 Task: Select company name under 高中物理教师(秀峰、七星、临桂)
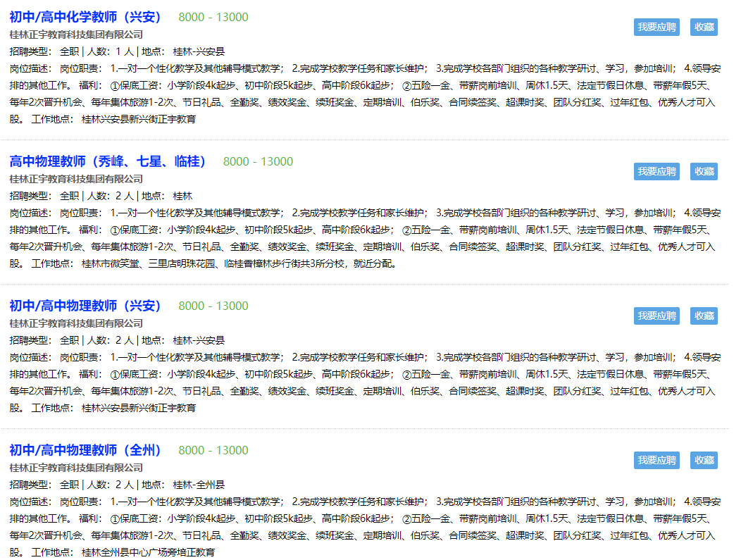pos(76,179)
